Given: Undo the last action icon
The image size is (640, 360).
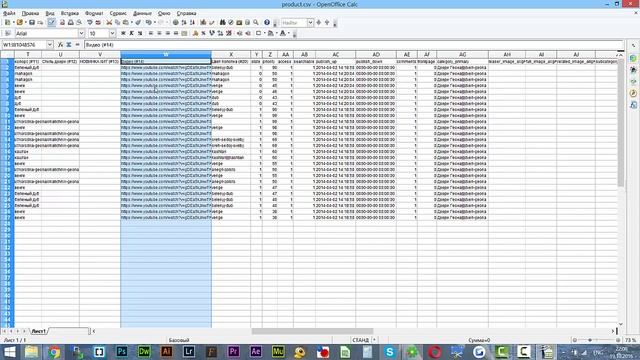Looking at the screenshot, I should 148,22.
